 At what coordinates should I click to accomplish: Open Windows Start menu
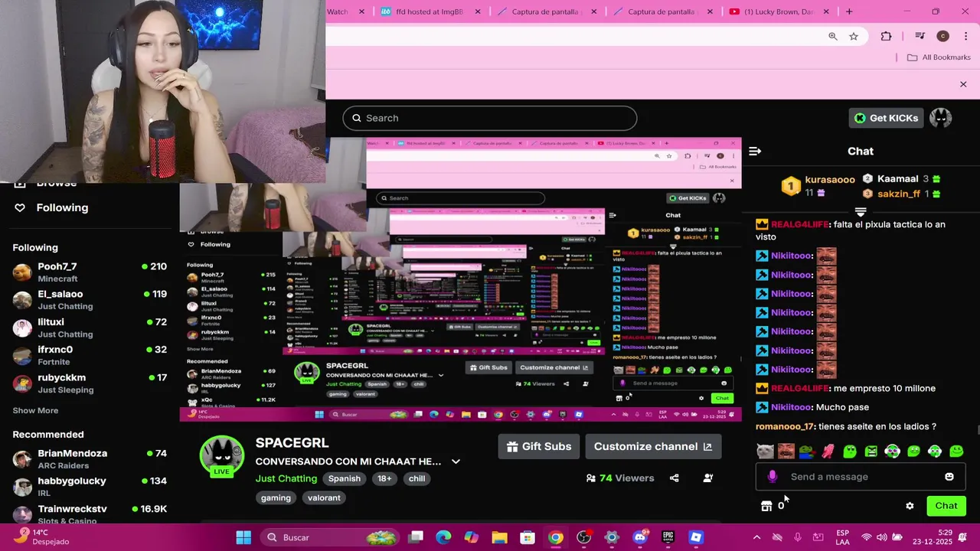243,537
